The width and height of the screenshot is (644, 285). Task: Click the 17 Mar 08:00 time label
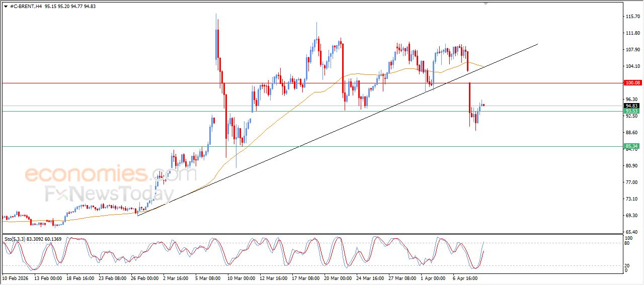pos(304,277)
